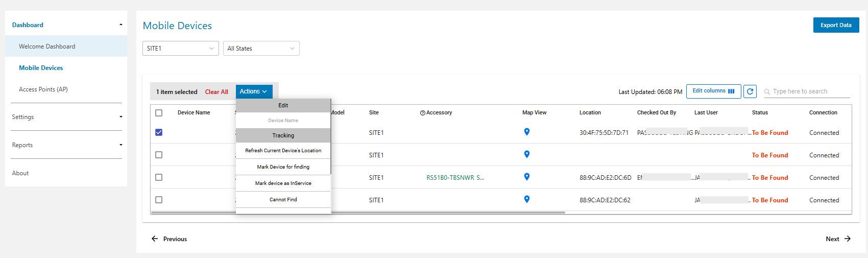This screenshot has width=868, height=258.
Task: Open map pin for third device row
Action: coord(527,177)
